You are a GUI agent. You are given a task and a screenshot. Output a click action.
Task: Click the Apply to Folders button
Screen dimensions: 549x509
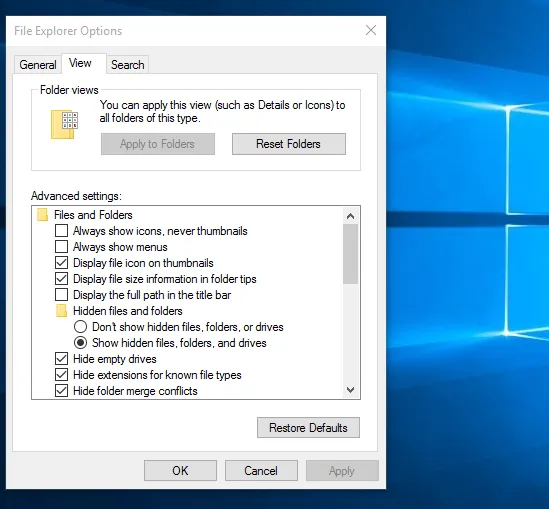158,144
